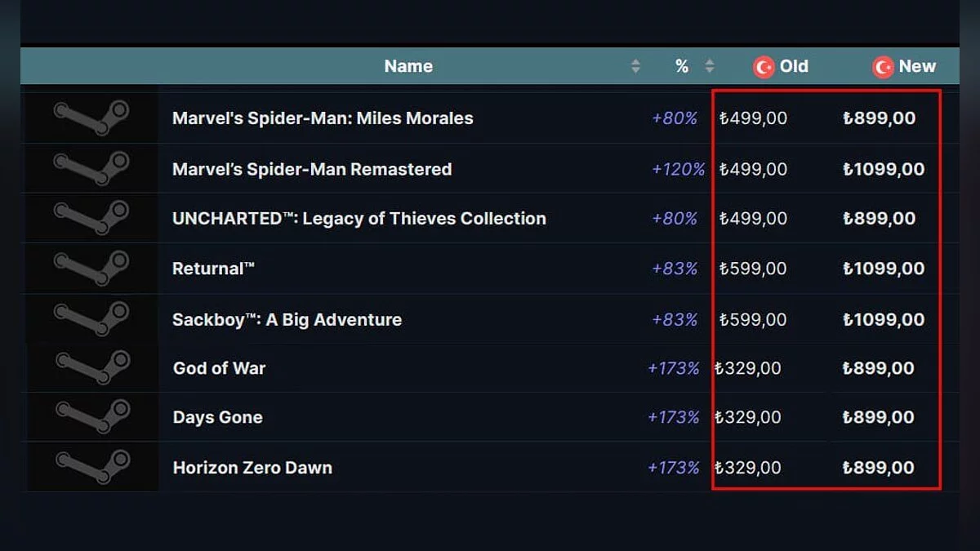Click the +120% change for Spider-Man Remastered
The height and width of the screenshot is (551, 980).
[x=678, y=169]
